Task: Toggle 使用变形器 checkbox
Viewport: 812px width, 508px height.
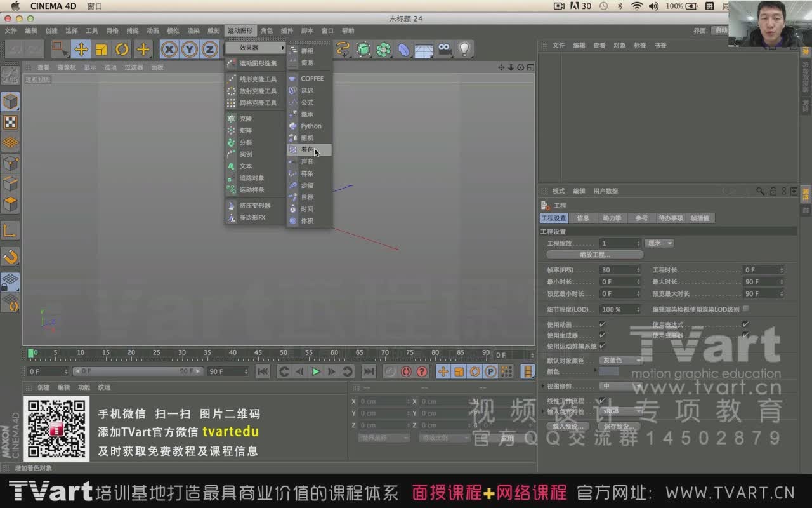Action: click(745, 335)
